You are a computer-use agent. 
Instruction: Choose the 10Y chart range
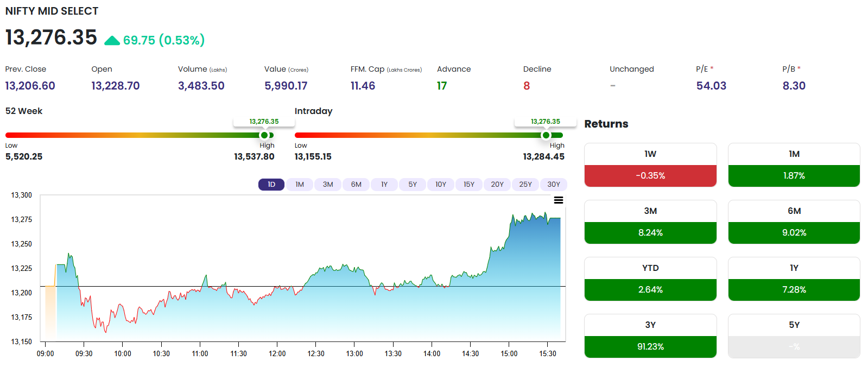(441, 185)
